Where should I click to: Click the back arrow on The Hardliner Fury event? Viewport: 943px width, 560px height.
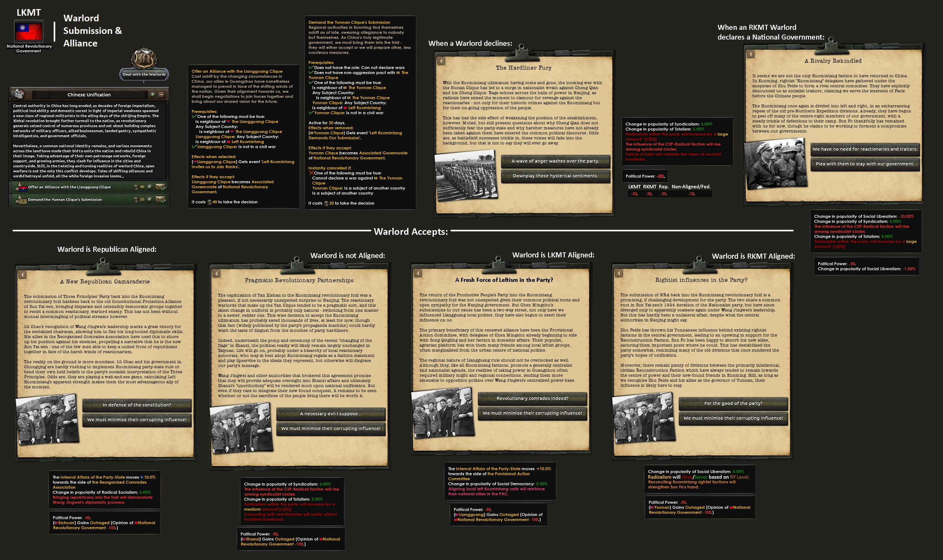click(441, 61)
